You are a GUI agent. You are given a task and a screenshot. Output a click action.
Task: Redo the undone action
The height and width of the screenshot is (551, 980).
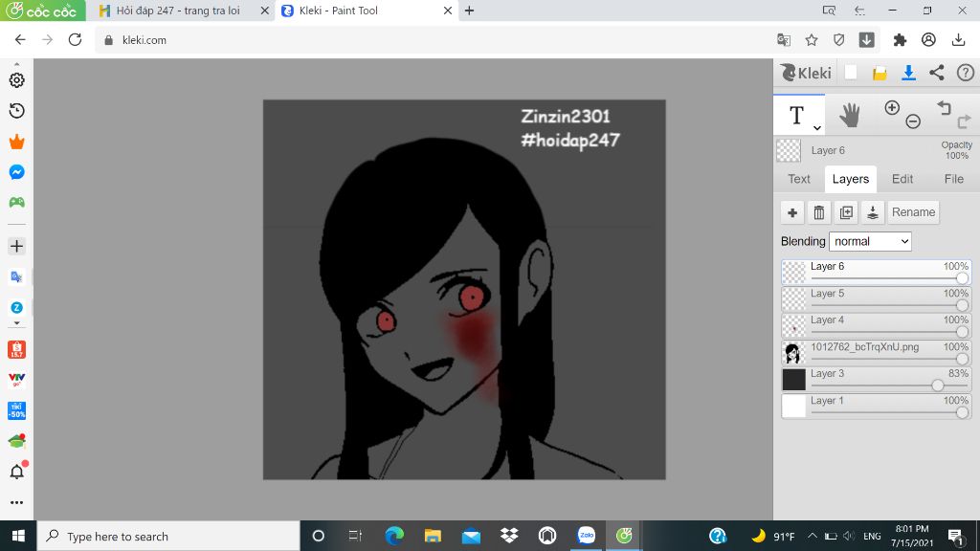tap(965, 121)
